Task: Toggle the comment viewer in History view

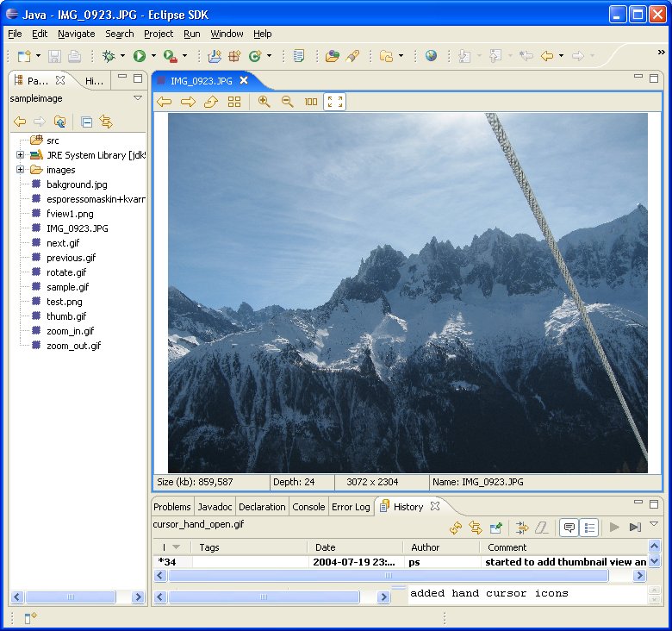Action: coord(569,528)
